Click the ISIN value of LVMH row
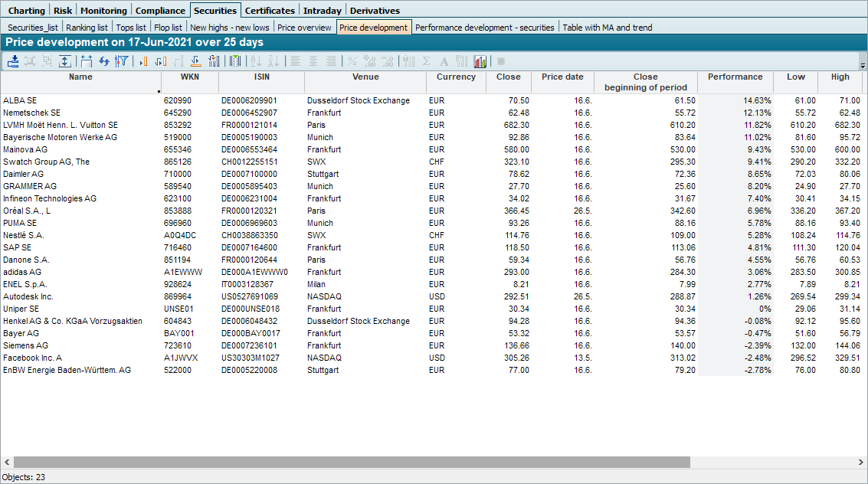868x484 pixels. pyautogui.click(x=249, y=125)
